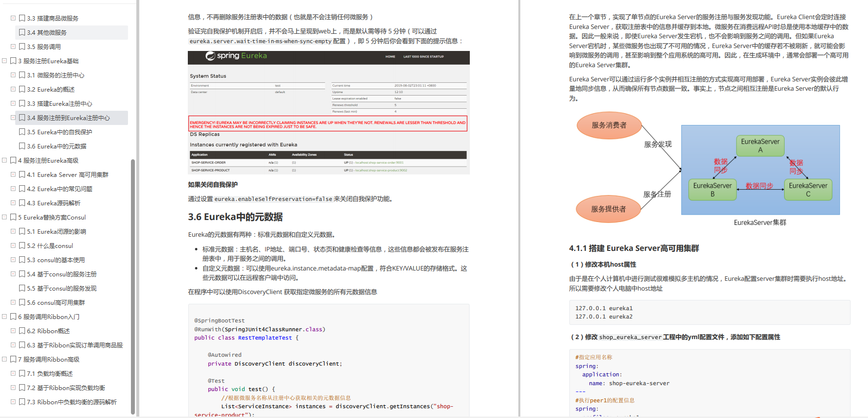Open bookmark label 5.3 consul的基本使用
The image size is (868, 418).
point(56,260)
